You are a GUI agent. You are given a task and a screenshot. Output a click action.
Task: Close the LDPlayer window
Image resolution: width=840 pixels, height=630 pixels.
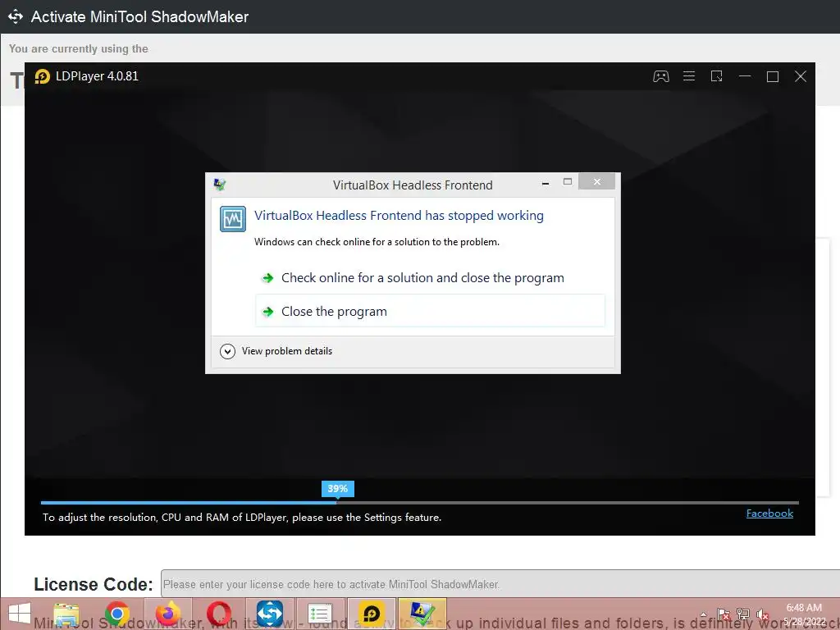click(801, 76)
